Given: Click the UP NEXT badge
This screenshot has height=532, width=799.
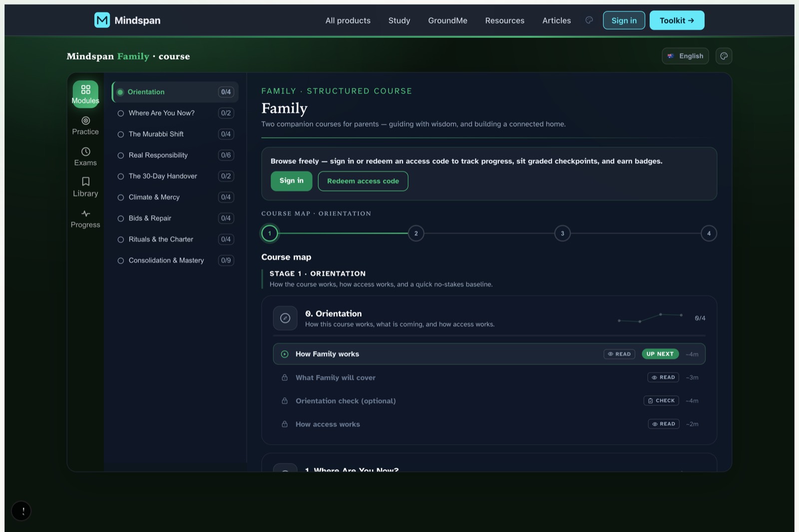Looking at the screenshot, I should click(660, 354).
